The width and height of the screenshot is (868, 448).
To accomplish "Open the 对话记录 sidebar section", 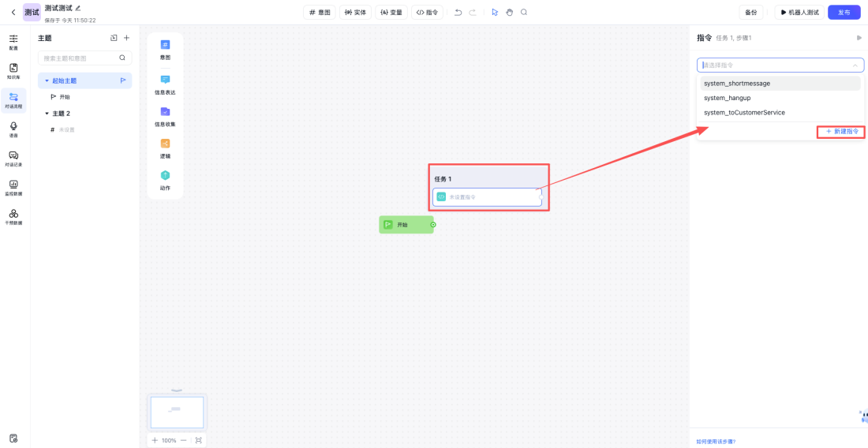I will tap(13, 159).
